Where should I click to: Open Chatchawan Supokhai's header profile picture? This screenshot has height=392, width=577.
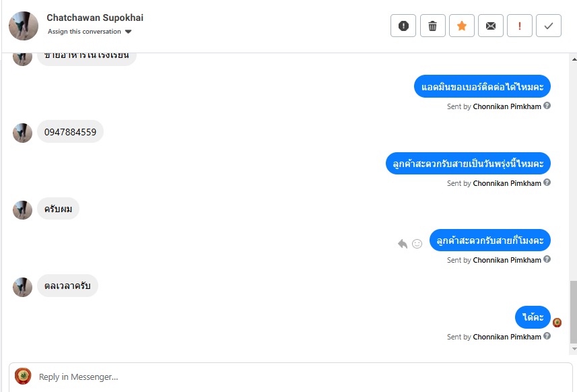(24, 26)
